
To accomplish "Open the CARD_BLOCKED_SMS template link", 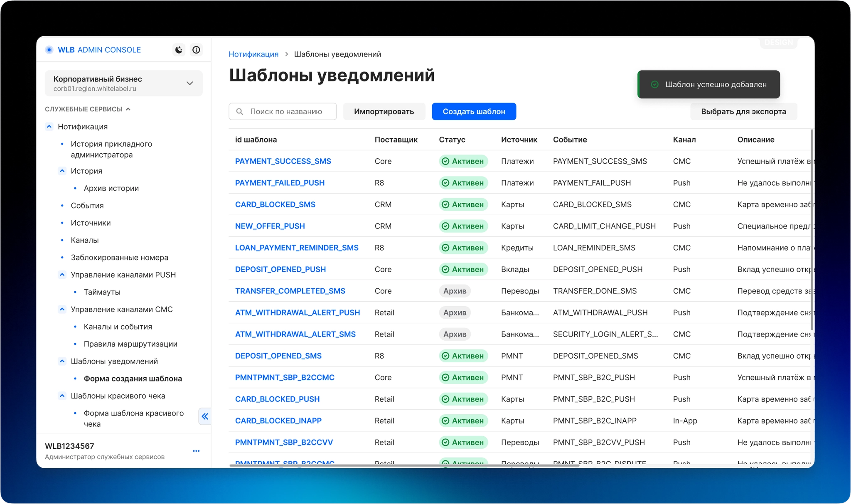I will [x=275, y=204].
